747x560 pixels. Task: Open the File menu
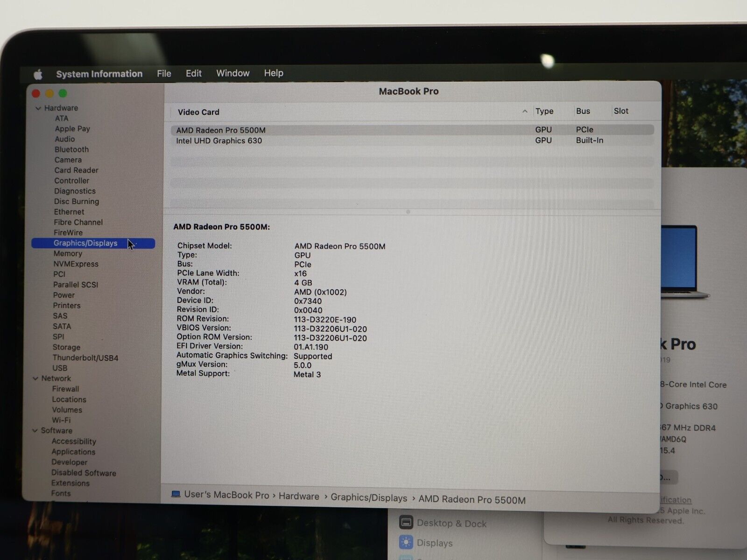(164, 73)
